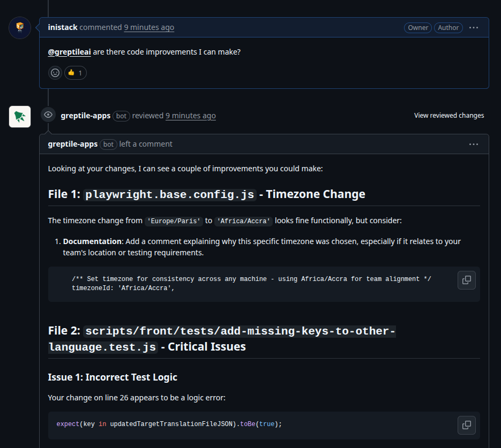Open greptile-apps bot avatar
The image size is (501, 448).
coord(20,117)
